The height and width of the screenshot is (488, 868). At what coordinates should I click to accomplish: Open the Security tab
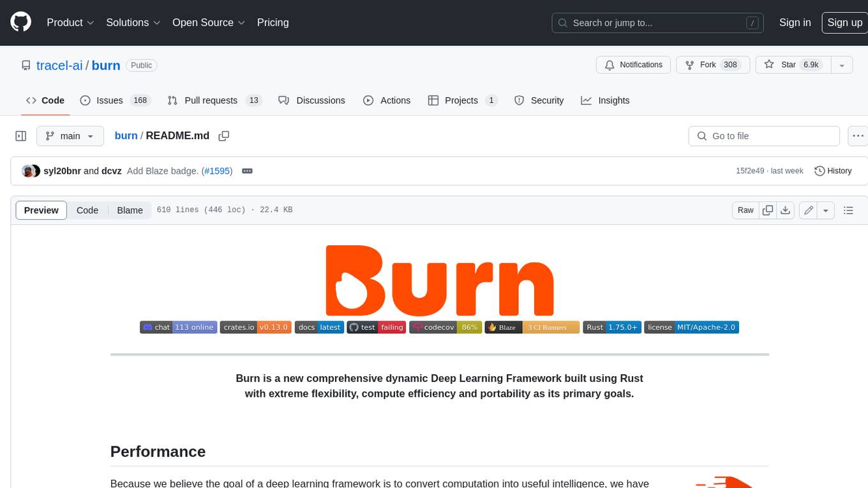coord(539,100)
